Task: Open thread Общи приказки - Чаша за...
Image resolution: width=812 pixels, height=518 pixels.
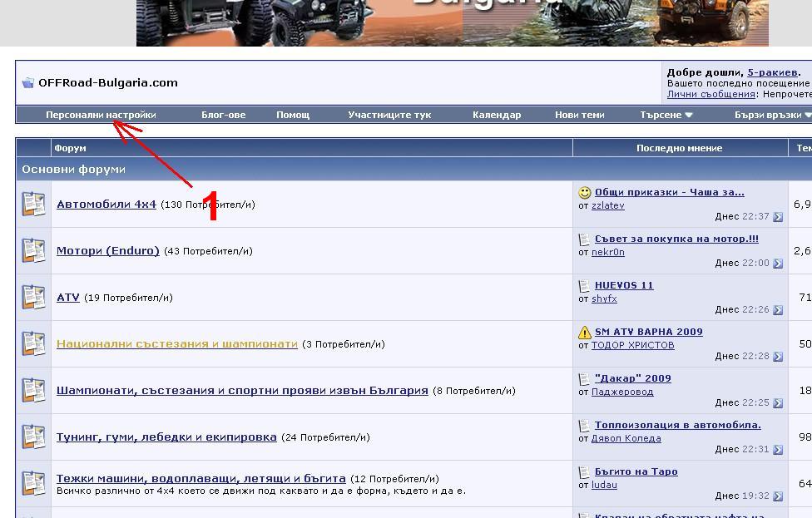Action: [670, 192]
